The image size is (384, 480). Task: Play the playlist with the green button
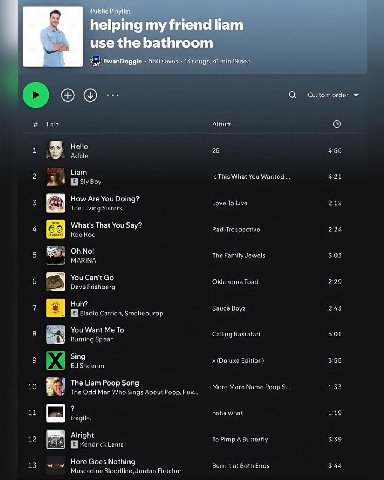[x=36, y=95]
